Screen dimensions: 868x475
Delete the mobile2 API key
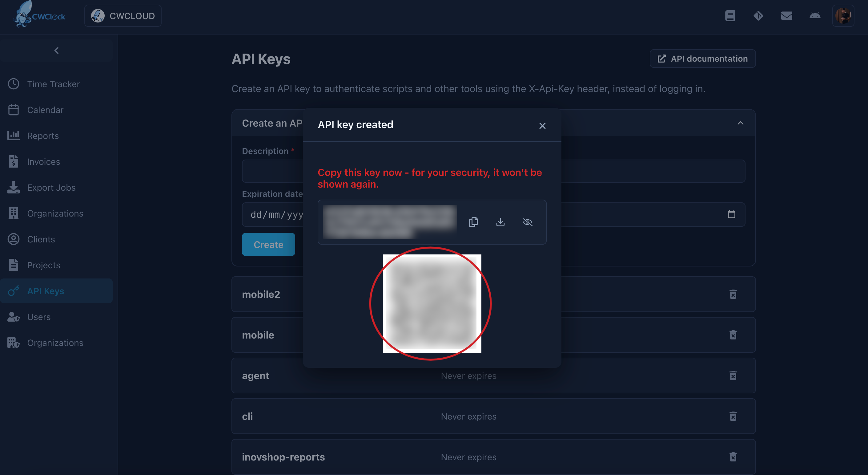pyautogui.click(x=733, y=294)
